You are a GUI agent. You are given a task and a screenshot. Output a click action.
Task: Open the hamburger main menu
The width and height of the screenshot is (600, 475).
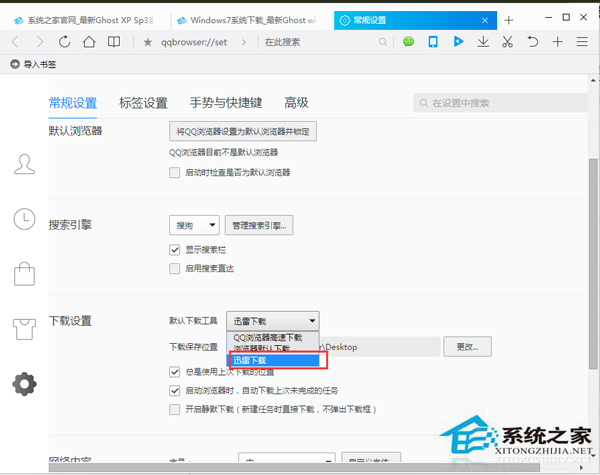click(x=582, y=42)
